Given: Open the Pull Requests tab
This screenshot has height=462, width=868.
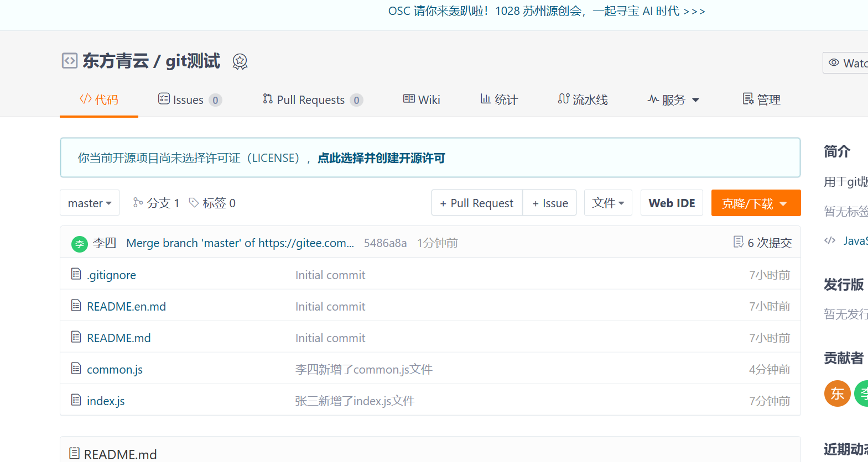Looking at the screenshot, I should 313,99.
